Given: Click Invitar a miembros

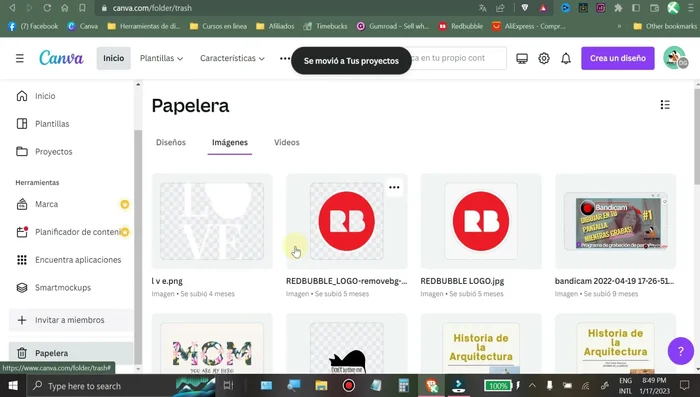Looking at the screenshot, I should 71,320.
